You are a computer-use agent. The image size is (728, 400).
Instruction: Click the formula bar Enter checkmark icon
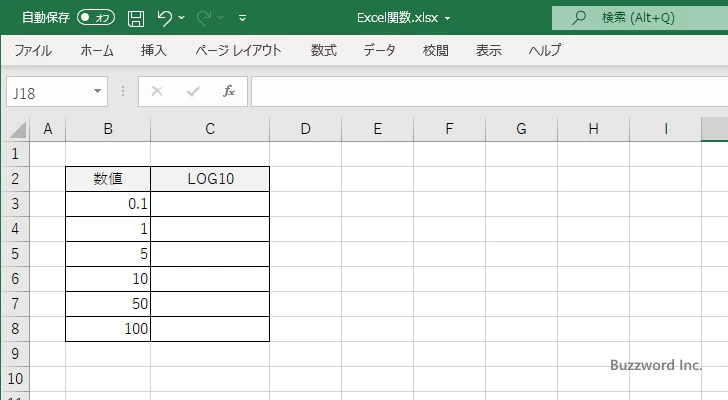193,91
